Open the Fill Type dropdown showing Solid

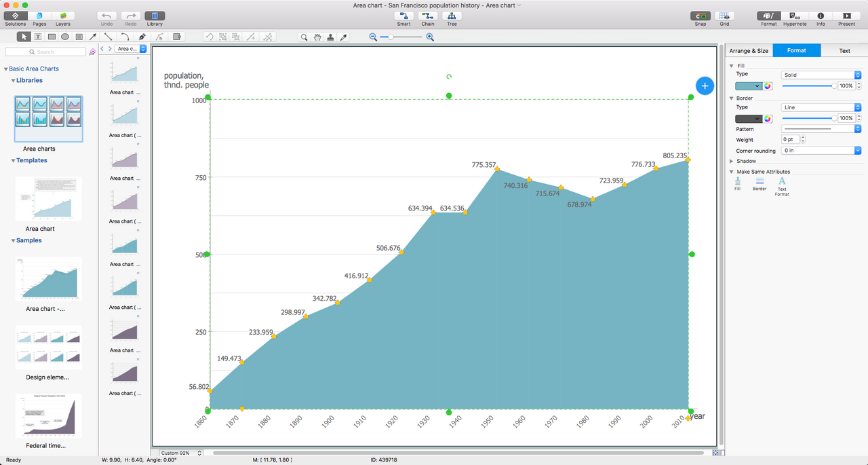coord(821,75)
